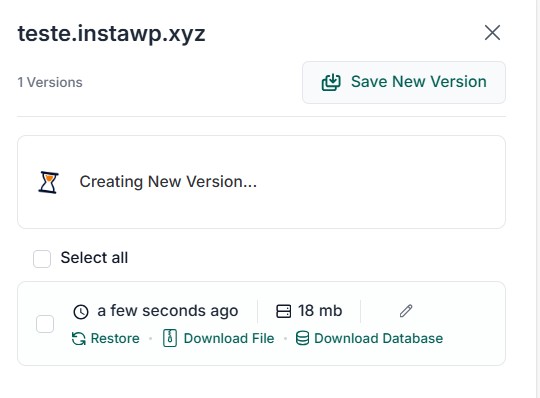This screenshot has height=398, width=540.
Task: Click the 18 mb size value
Action: click(x=320, y=311)
